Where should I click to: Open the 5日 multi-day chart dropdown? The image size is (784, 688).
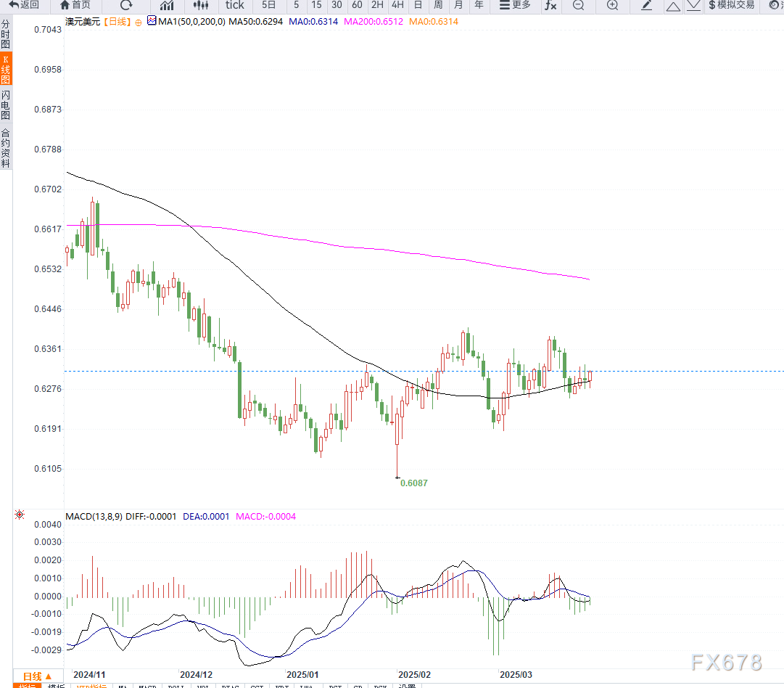pyautogui.click(x=268, y=5)
